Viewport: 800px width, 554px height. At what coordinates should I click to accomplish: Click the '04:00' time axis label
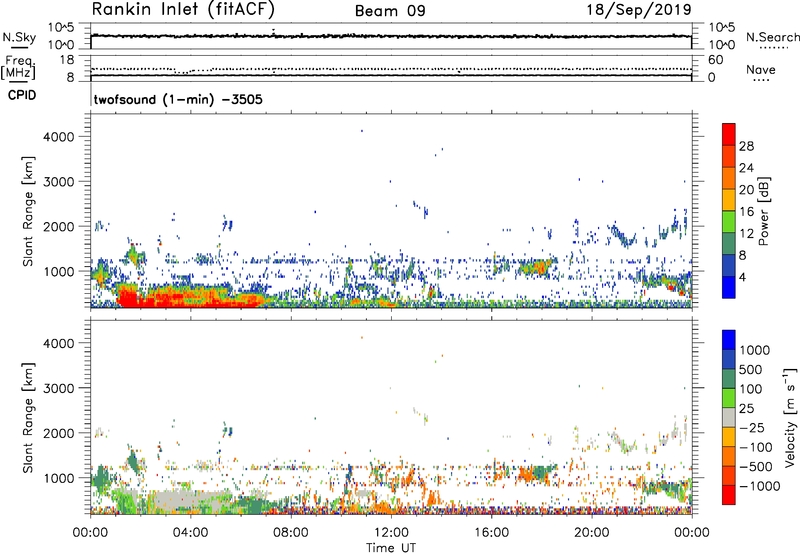(x=190, y=533)
